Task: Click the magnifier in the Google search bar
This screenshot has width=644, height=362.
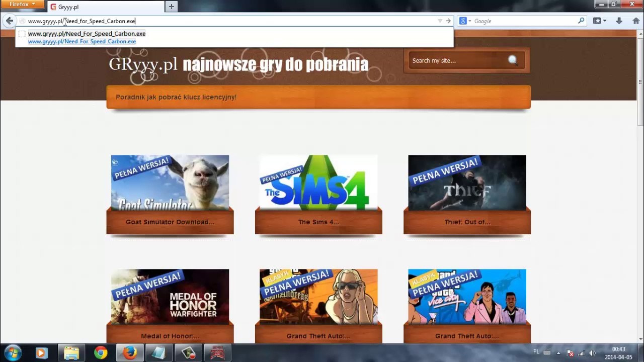Action: [581, 21]
